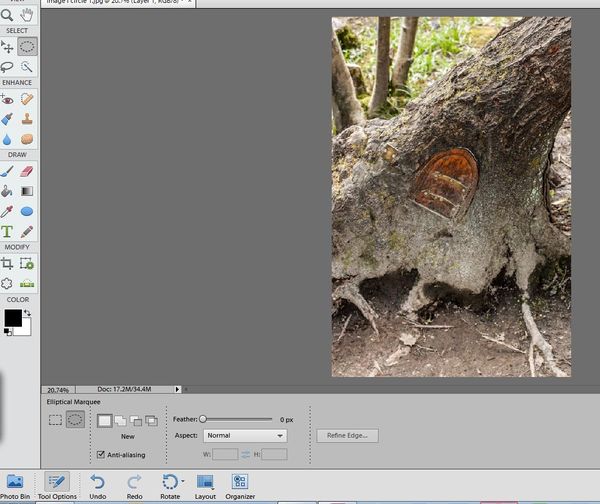Select the Crop tool
600x504 pixels.
pos(7,264)
